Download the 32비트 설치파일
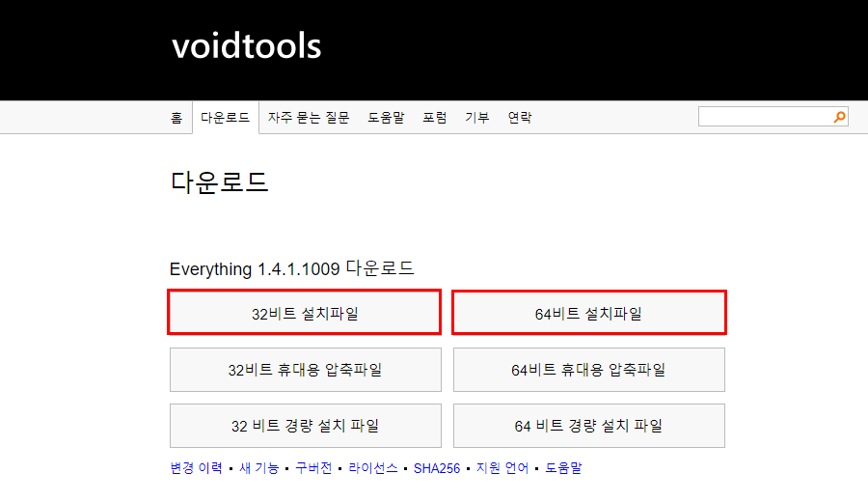 point(305,313)
